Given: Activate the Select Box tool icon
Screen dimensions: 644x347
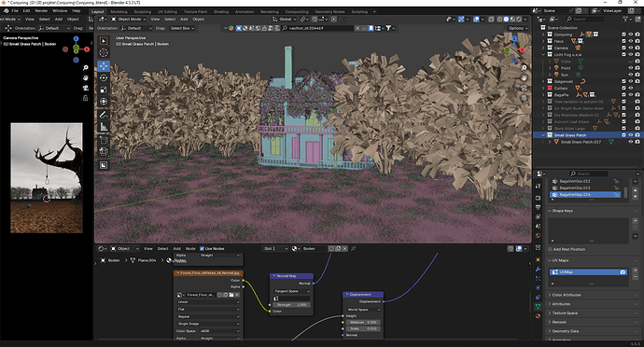Looking at the screenshot, I should (104, 41).
